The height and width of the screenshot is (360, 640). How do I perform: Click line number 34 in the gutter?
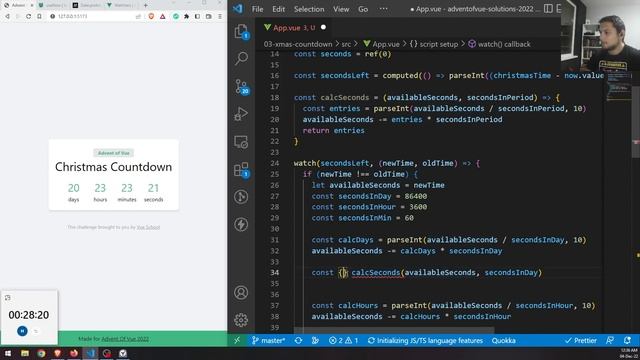coord(274,273)
